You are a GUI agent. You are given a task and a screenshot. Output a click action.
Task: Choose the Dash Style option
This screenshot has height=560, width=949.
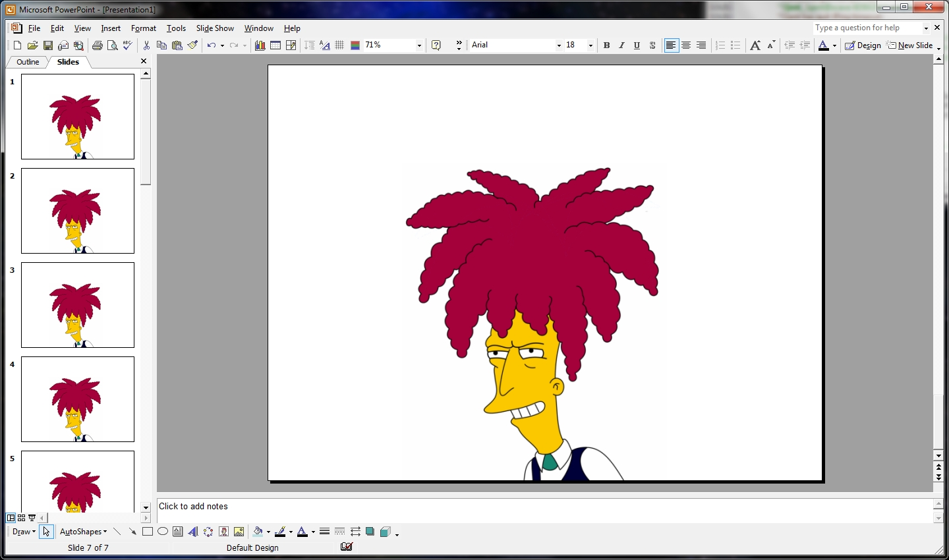click(339, 532)
